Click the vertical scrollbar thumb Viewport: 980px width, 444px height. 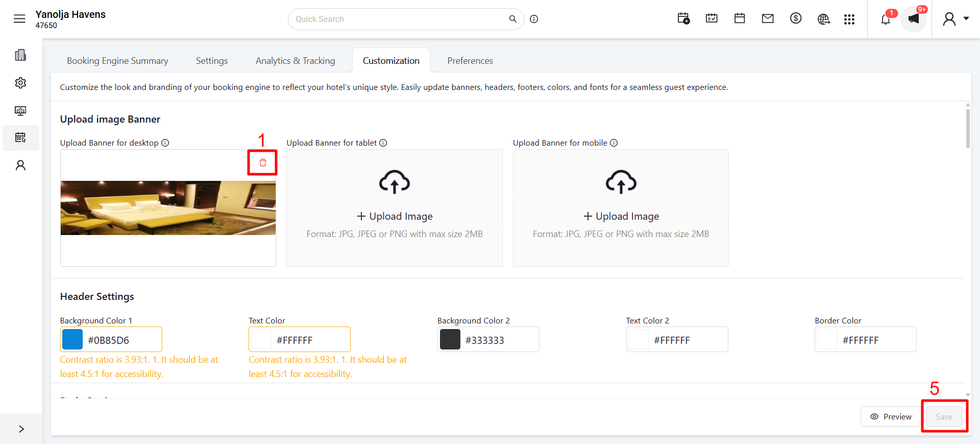[968, 128]
